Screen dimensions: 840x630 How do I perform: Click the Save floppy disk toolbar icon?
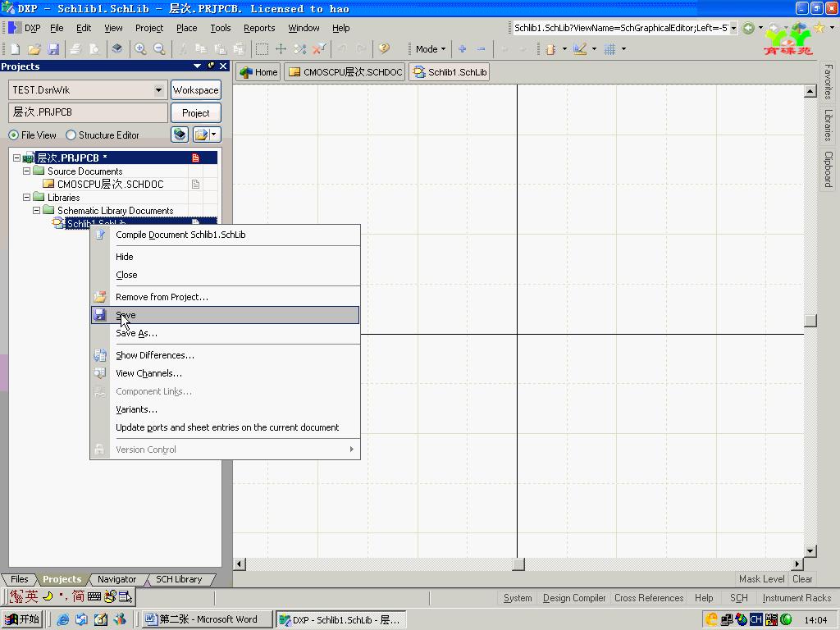(x=53, y=49)
